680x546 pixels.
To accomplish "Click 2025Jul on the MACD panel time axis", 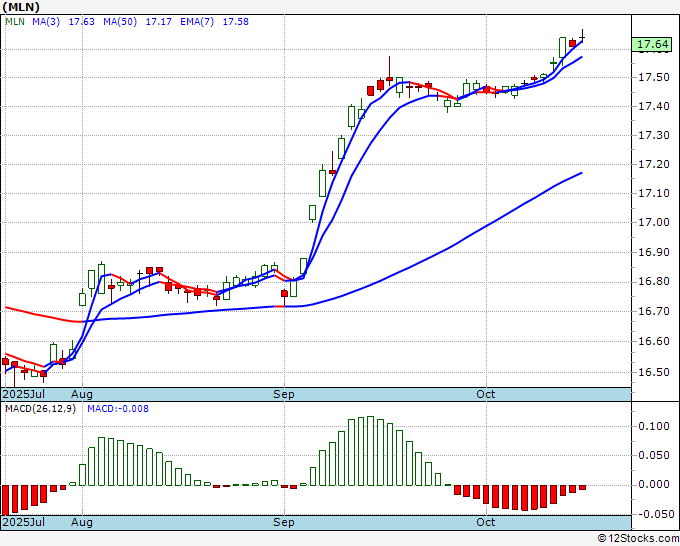I will pyautogui.click(x=24, y=522).
